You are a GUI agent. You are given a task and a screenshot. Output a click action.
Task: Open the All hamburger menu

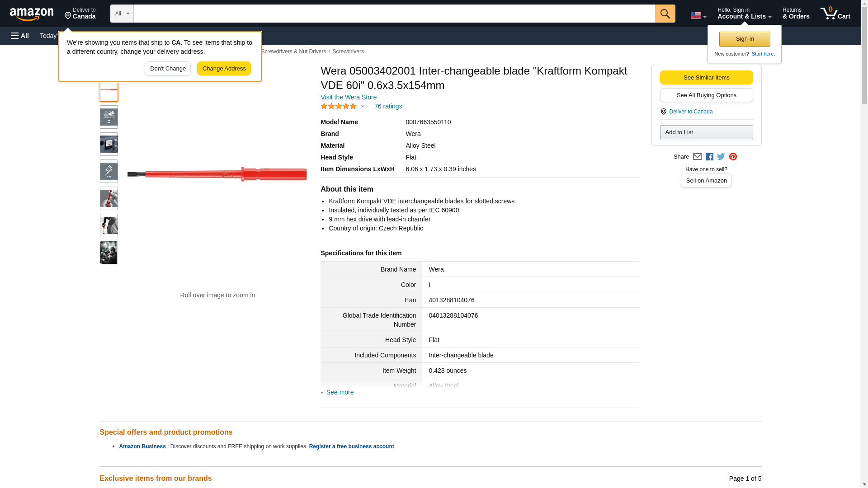(x=20, y=36)
